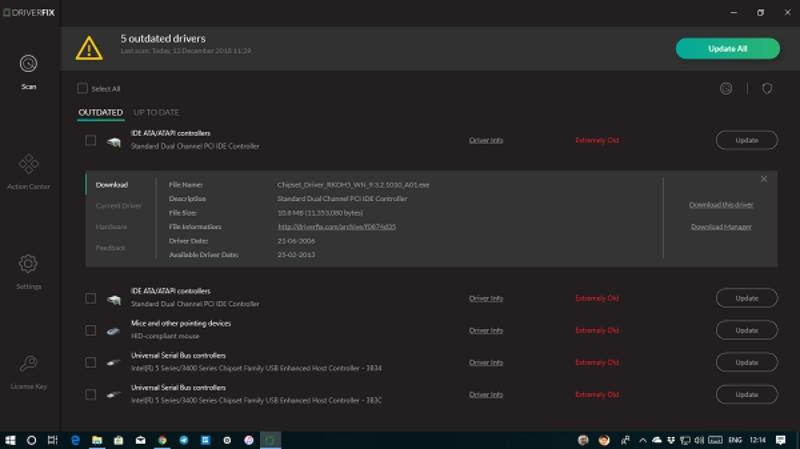Click the drive icon of first IDE controller row
The height and width of the screenshot is (449, 800).
coord(114,142)
